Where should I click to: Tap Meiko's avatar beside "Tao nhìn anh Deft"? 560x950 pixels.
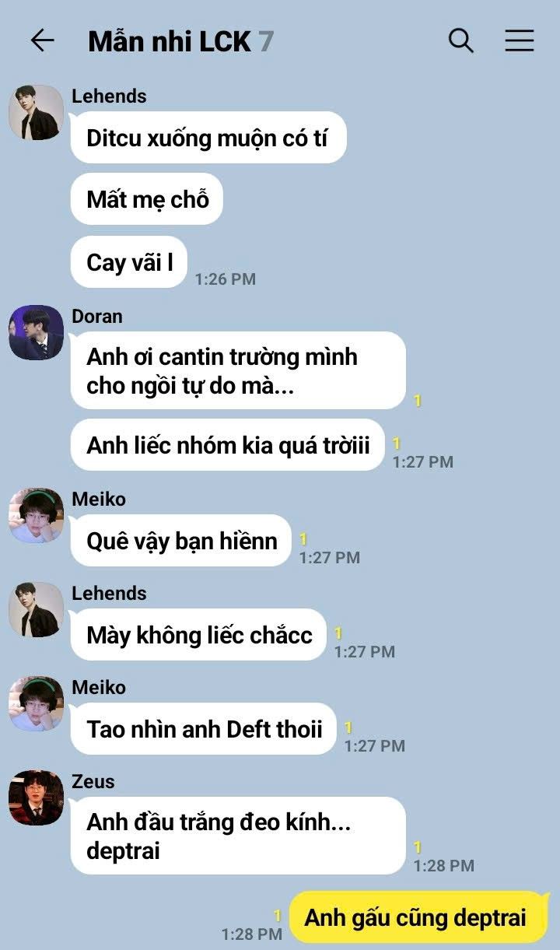click(x=36, y=704)
